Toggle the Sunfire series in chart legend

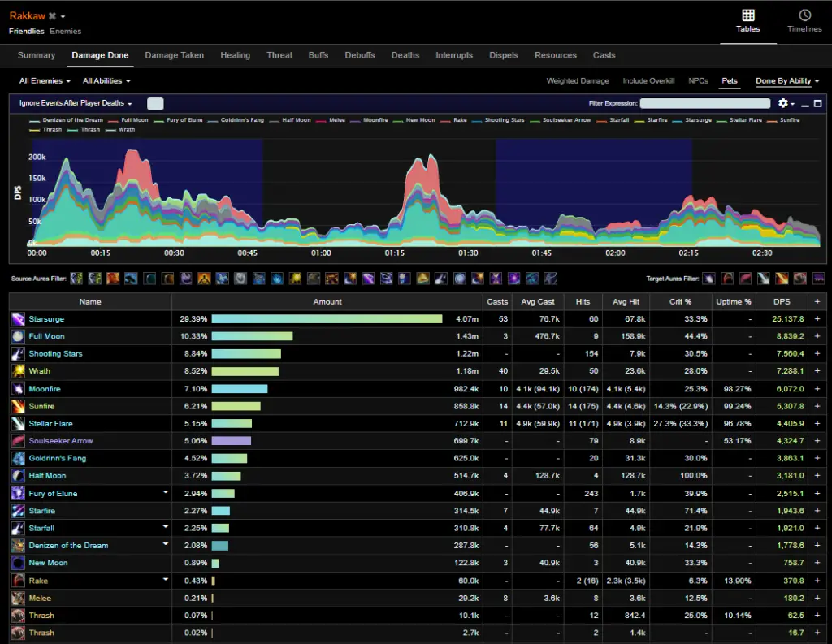click(x=783, y=120)
